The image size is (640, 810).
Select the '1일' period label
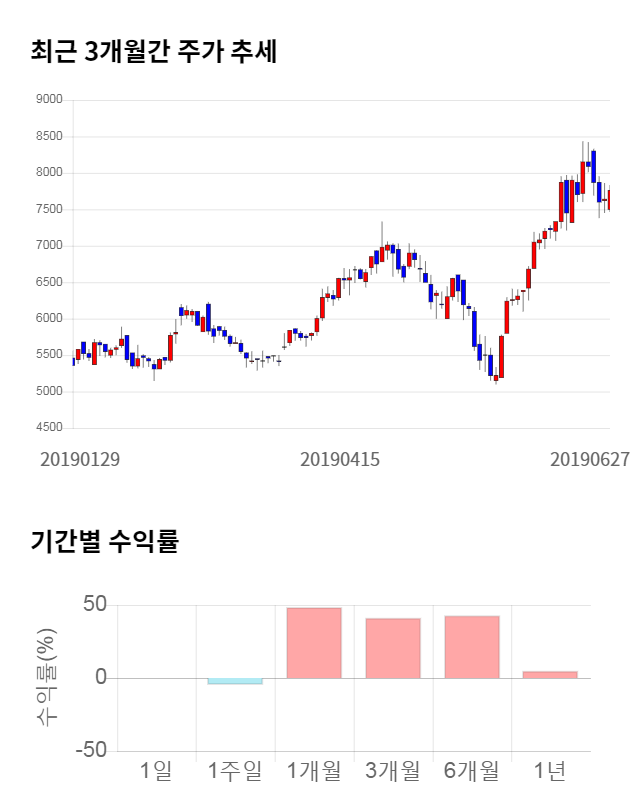coord(156,771)
